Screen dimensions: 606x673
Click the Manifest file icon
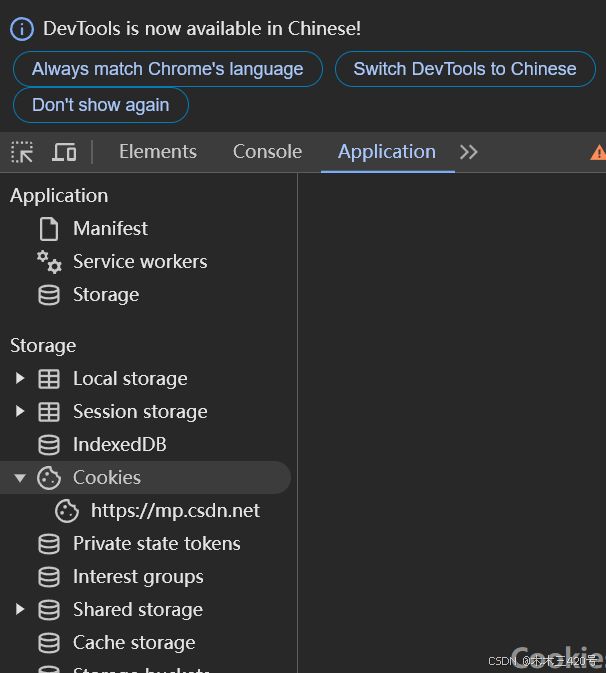pos(49,229)
